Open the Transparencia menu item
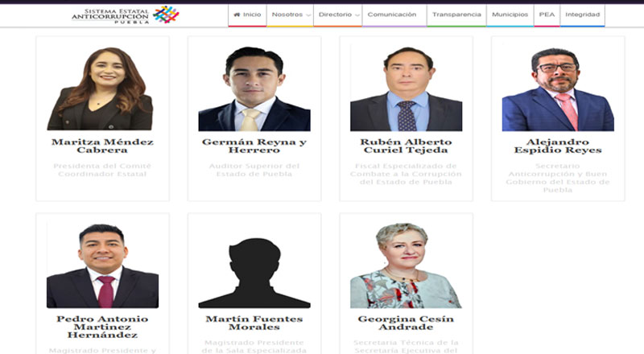 (456, 14)
